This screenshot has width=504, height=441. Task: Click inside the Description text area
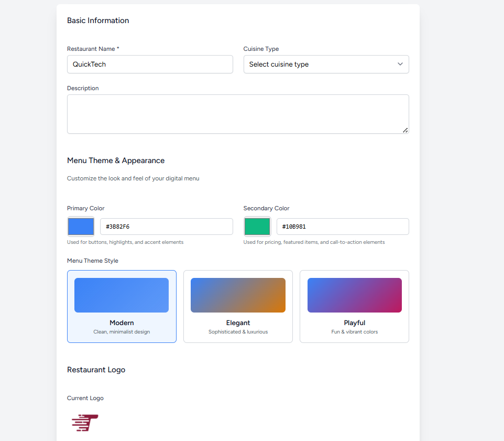[238, 114]
